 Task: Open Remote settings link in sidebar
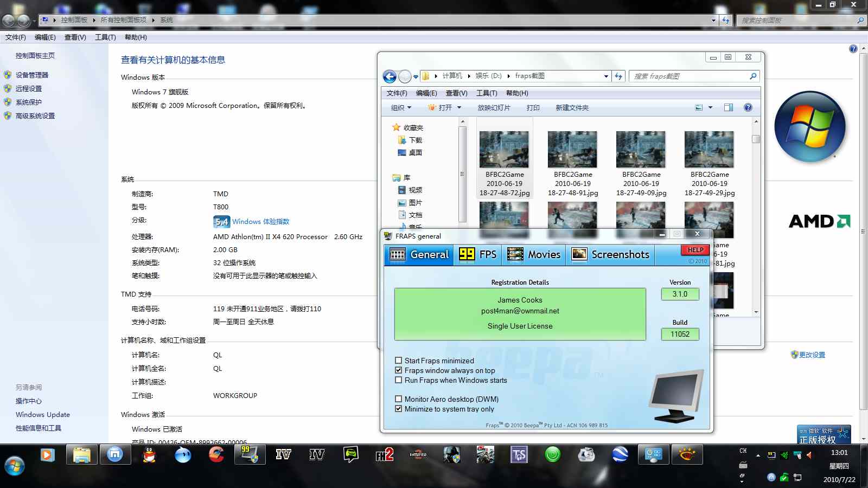click(28, 88)
